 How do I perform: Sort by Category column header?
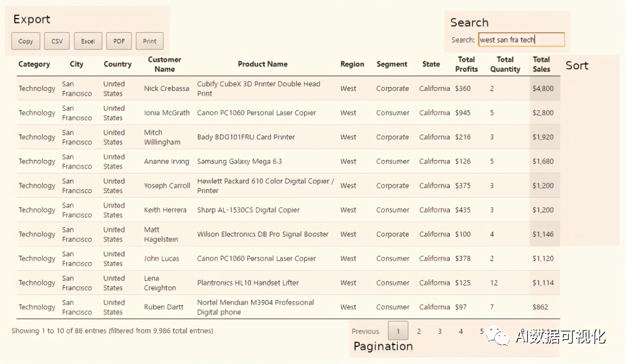coord(34,64)
